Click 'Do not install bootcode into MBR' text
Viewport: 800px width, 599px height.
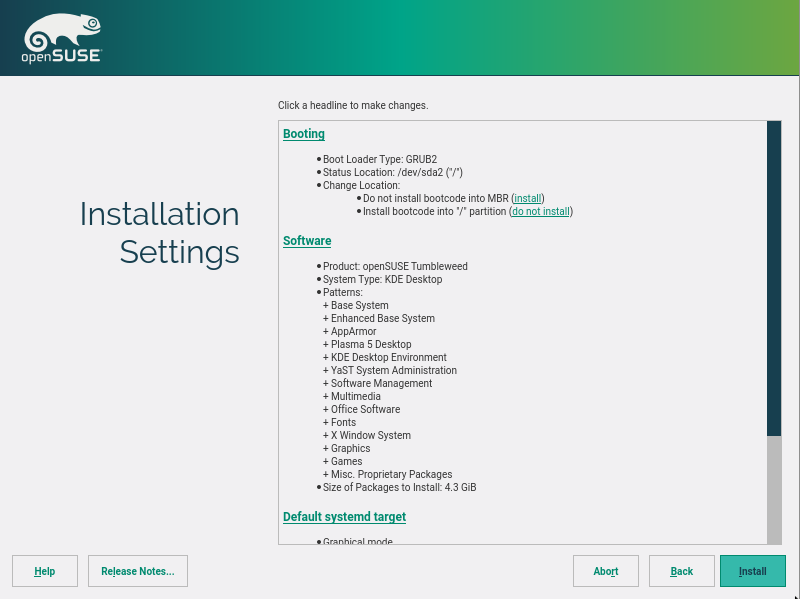[x=436, y=198]
